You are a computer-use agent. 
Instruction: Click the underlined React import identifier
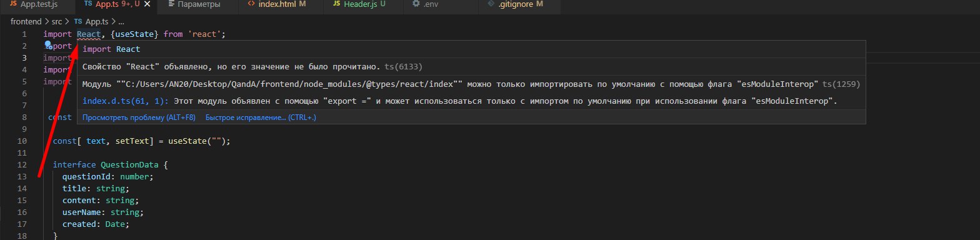(x=89, y=34)
